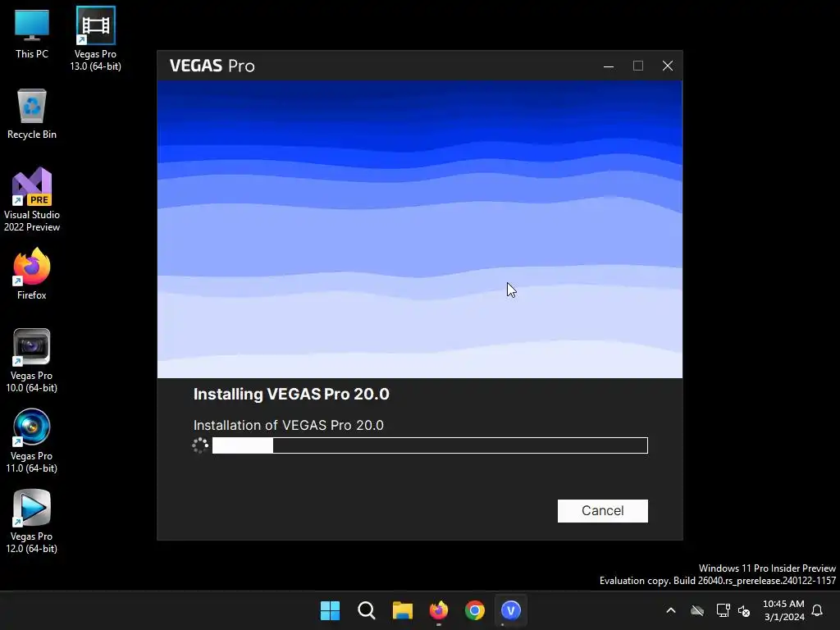Open the Windows Start menu
Viewport: 840px width, 630px height.
[x=330, y=610]
